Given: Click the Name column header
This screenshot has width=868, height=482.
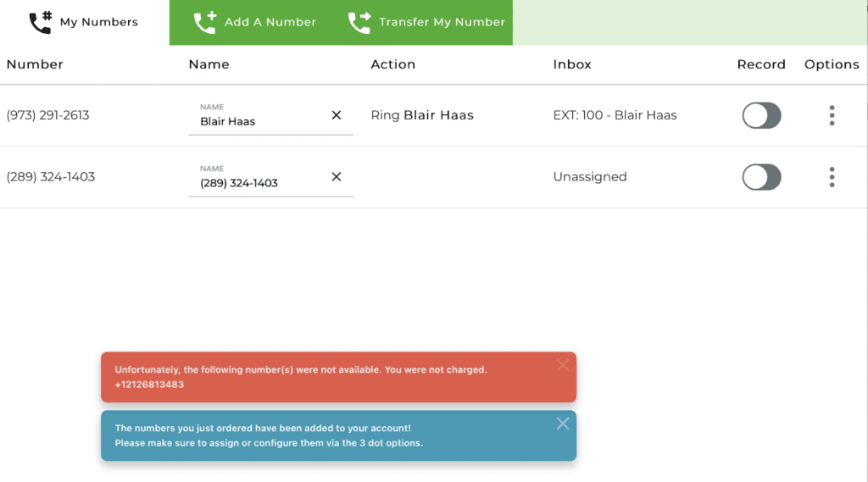Looking at the screenshot, I should pos(209,64).
